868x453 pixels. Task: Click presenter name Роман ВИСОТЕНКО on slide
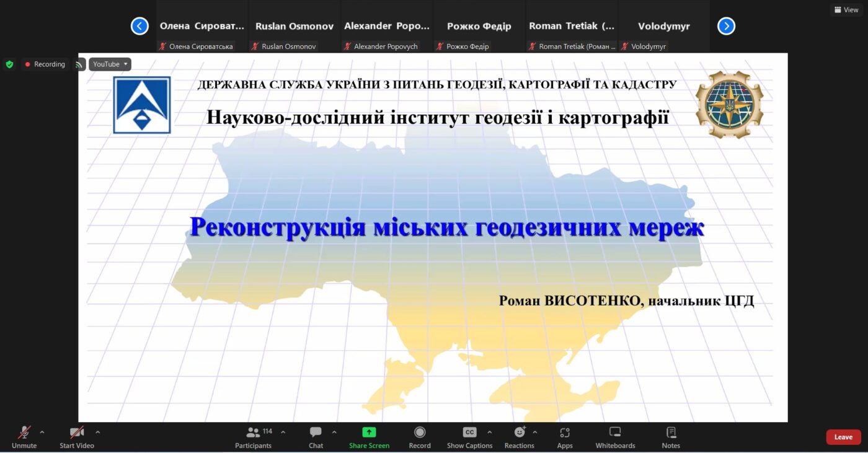(x=570, y=301)
